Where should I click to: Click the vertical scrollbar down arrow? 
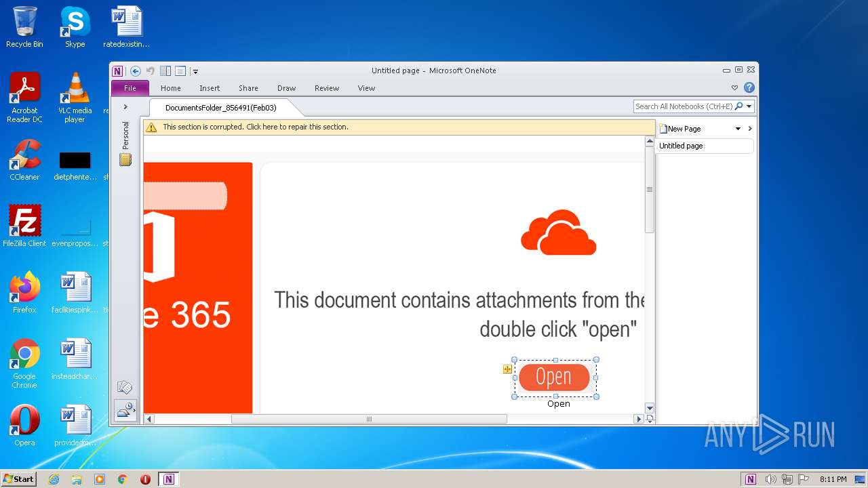(x=650, y=408)
